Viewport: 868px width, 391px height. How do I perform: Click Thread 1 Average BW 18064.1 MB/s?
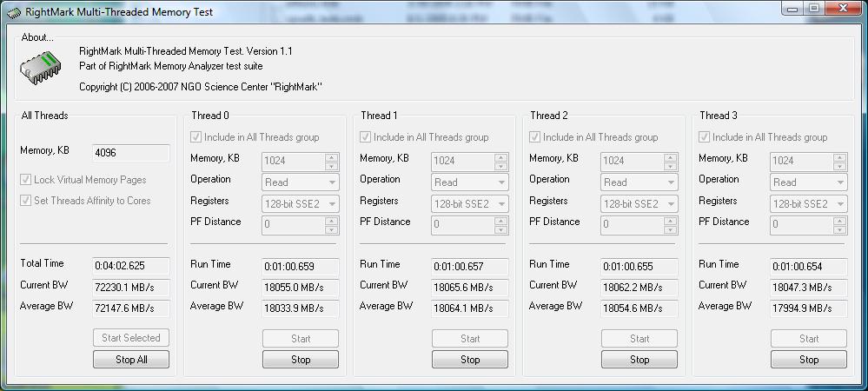tap(469, 308)
